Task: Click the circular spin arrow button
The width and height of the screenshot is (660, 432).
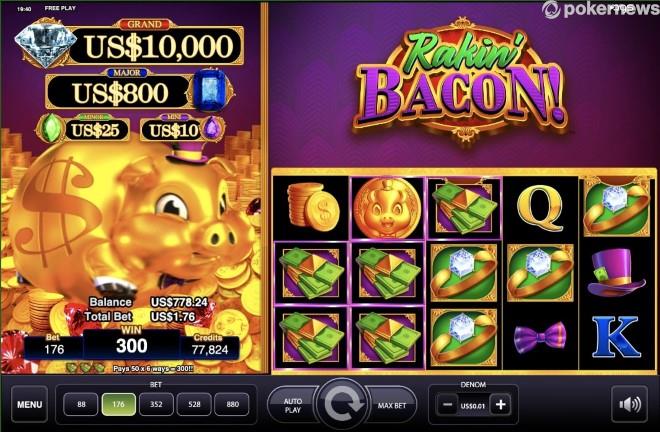Action: click(343, 405)
